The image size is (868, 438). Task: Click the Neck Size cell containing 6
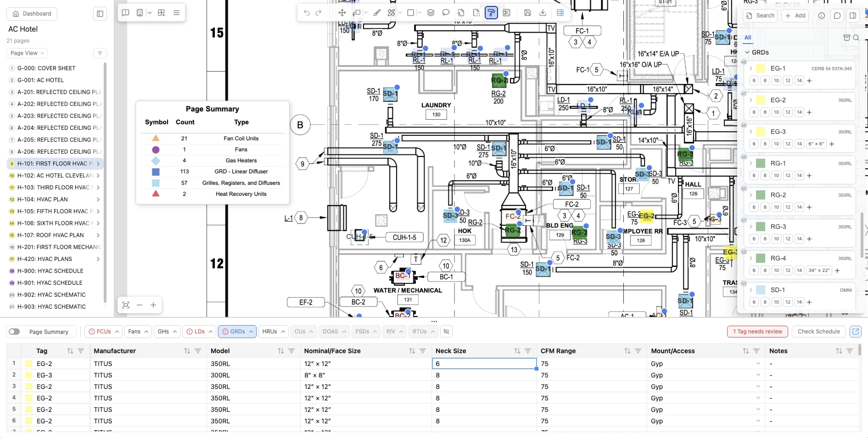[x=484, y=364]
